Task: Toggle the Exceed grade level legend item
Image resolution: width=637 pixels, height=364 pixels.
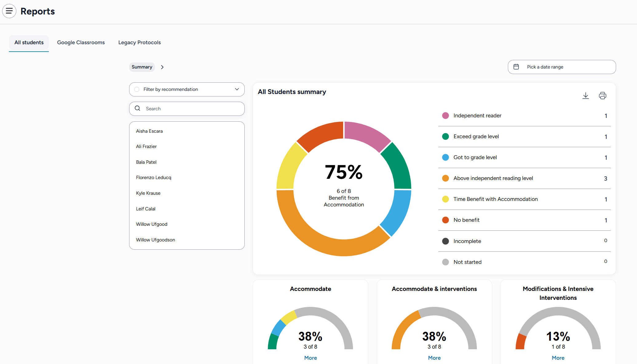Action: [476, 136]
